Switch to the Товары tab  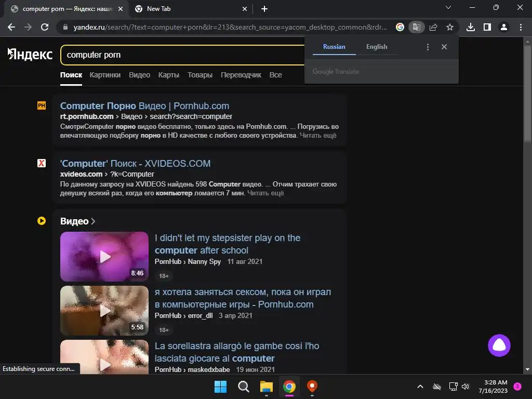click(x=200, y=75)
